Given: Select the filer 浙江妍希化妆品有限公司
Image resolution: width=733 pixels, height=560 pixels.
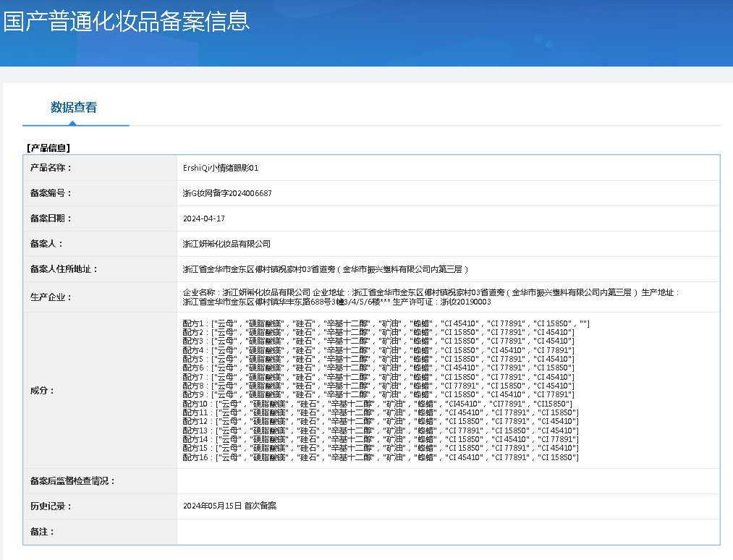Looking at the screenshot, I should tap(226, 244).
